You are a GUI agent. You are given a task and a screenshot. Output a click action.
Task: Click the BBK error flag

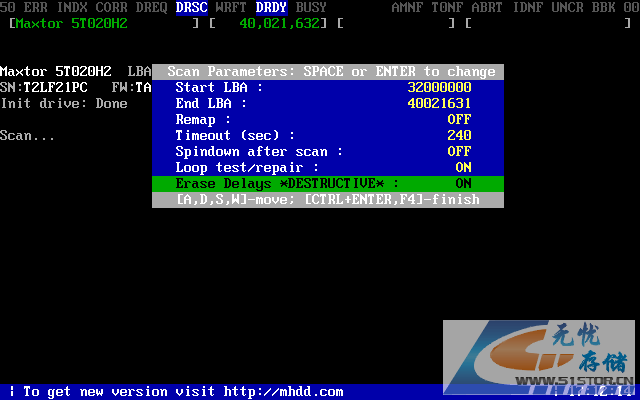point(603,7)
